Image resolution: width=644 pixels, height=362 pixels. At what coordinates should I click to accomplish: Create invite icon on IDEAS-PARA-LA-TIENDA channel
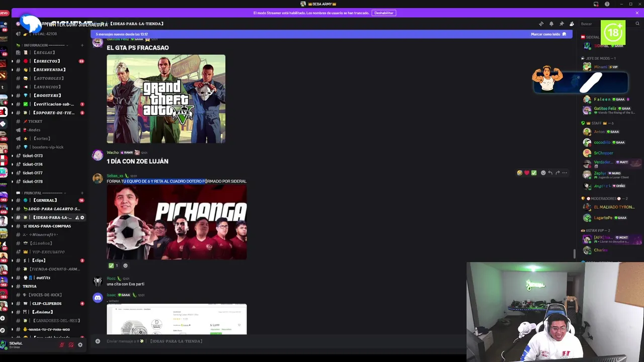77,218
